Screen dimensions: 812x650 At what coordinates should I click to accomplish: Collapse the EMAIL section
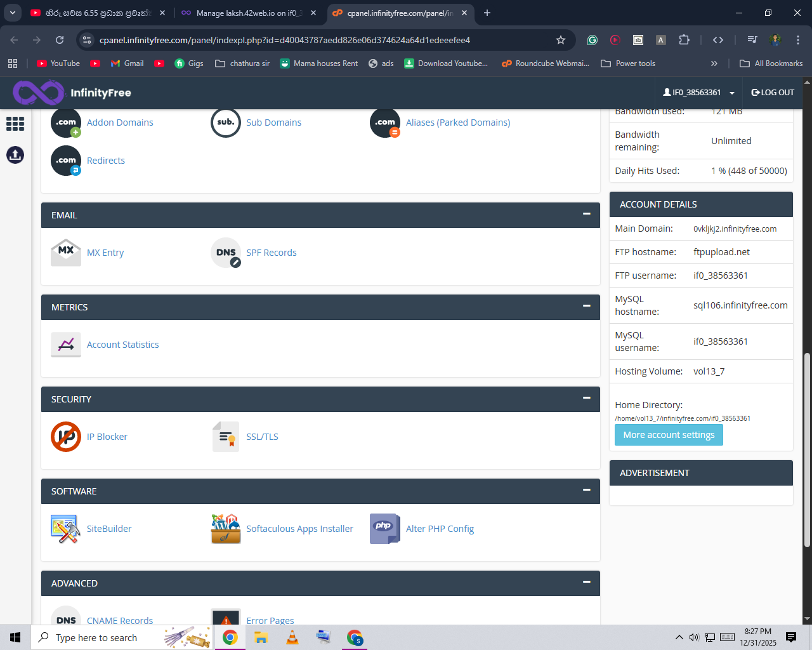click(587, 215)
